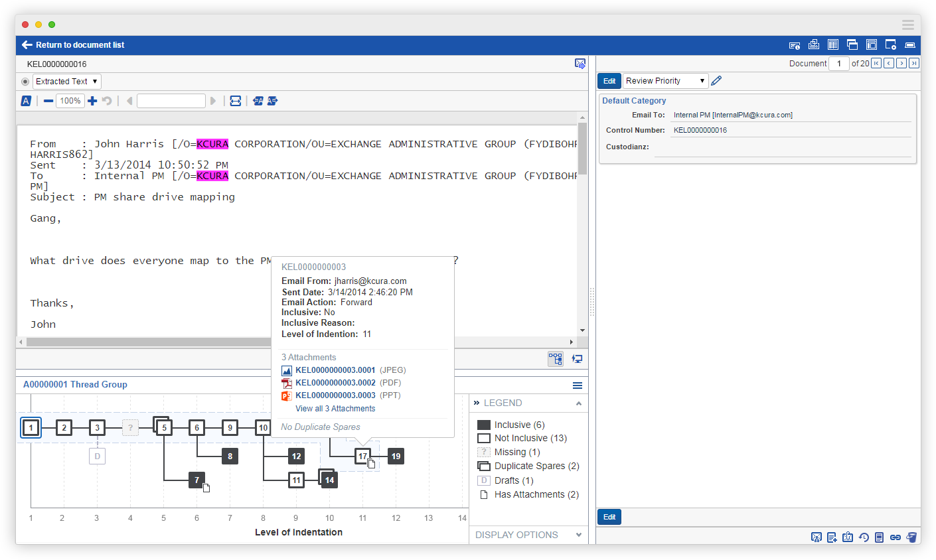This screenshot has width=936, height=560.
Task: Open attachment KEL0000000003.0003 PPT
Action: [335, 395]
